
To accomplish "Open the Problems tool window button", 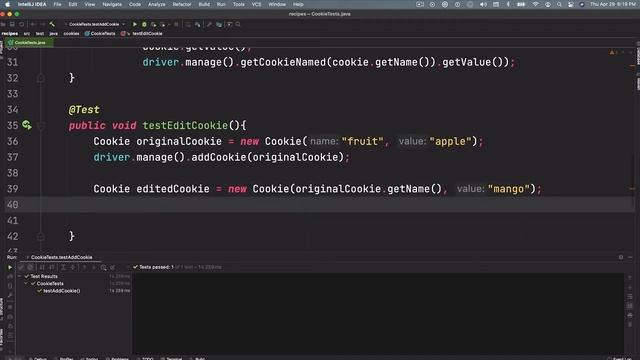I will coord(118,358).
